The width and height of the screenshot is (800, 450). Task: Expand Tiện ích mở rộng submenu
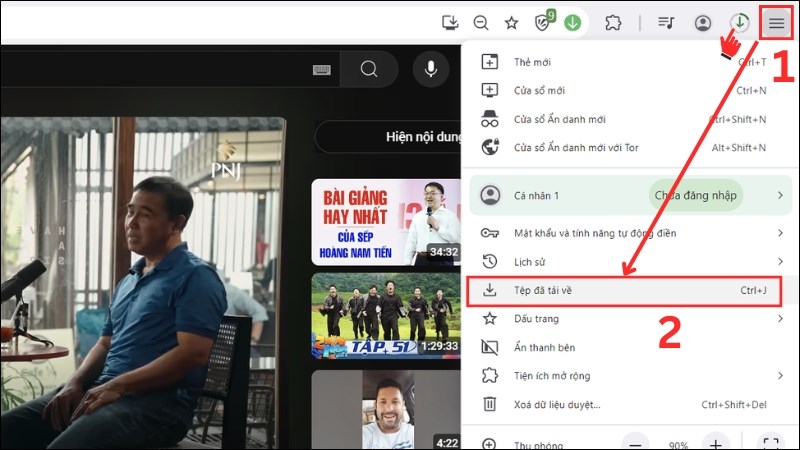click(631, 376)
